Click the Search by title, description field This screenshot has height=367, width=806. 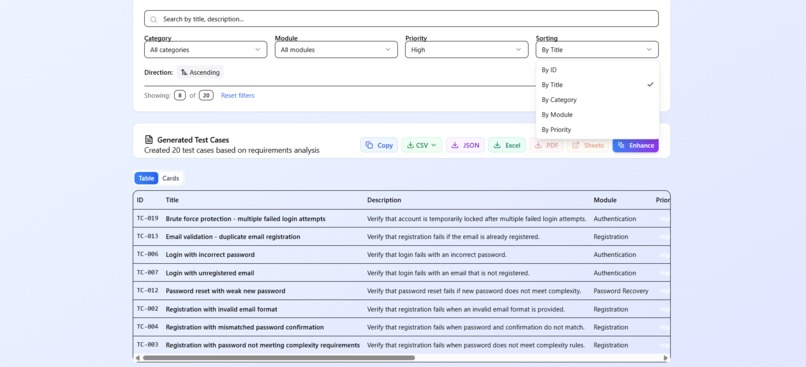[x=401, y=19]
